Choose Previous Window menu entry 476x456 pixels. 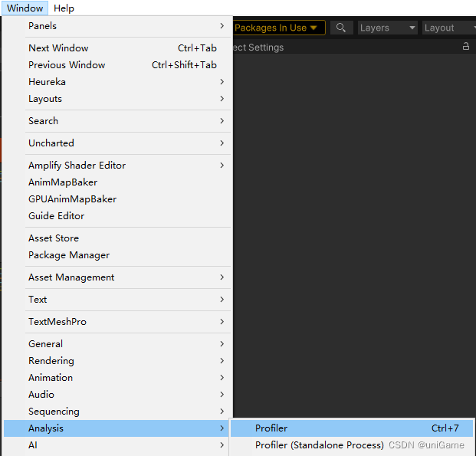click(117, 65)
